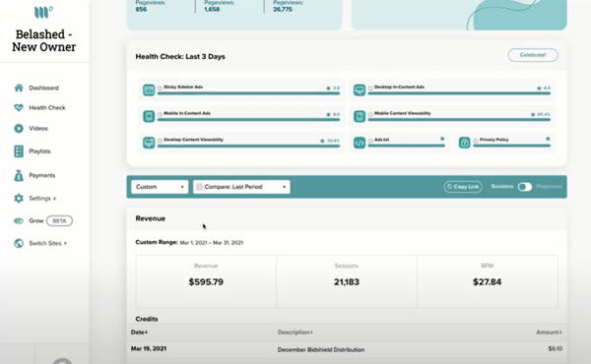Click the Belashed - New Owner site title
The width and height of the screenshot is (591, 364).
[x=43, y=40]
